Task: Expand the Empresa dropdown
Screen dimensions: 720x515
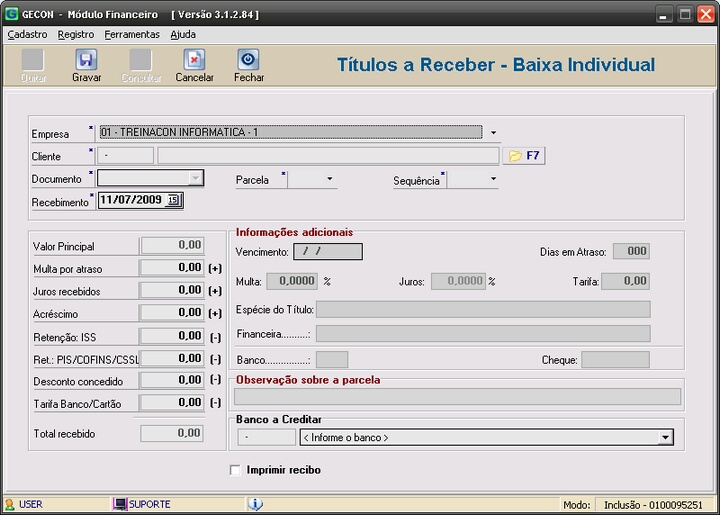Action: click(x=493, y=133)
